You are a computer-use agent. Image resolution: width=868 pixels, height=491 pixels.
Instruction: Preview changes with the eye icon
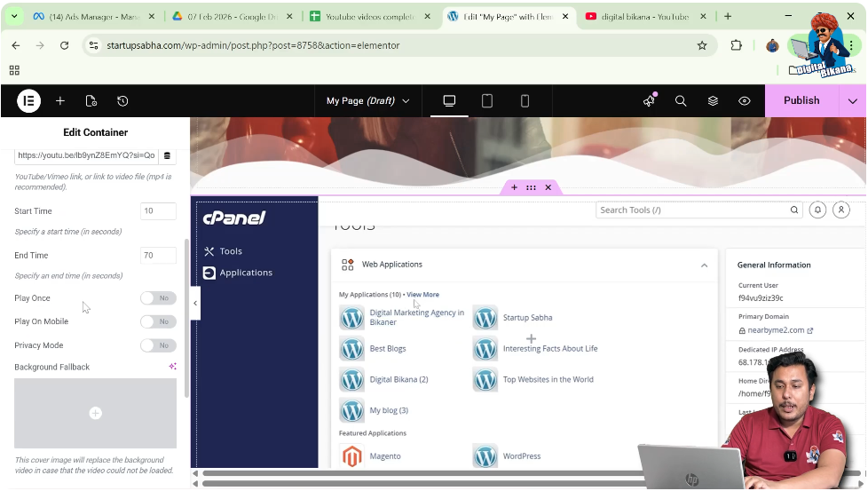coord(745,101)
